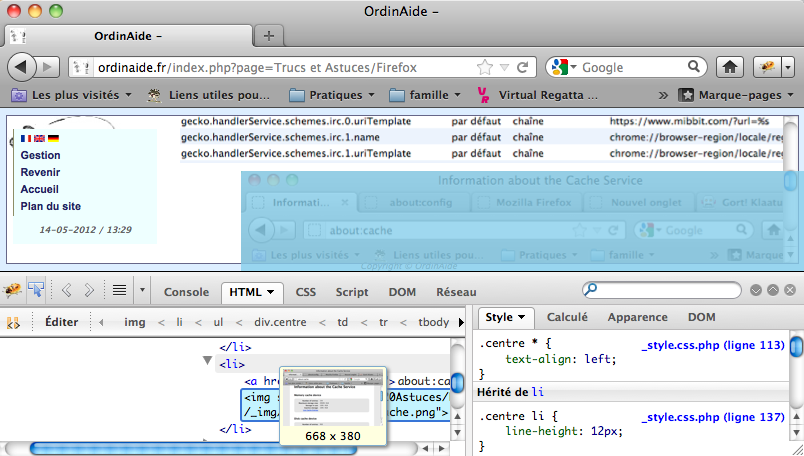Open Les plus visités bookmarks menu
The width and height of the screenshot is (804, 456).
[71, 95]
